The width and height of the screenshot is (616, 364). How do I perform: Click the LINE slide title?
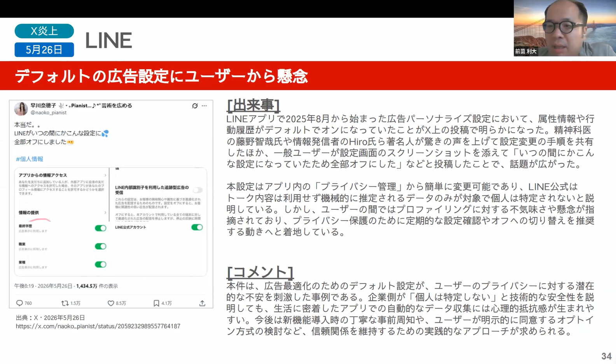[108, 40]
